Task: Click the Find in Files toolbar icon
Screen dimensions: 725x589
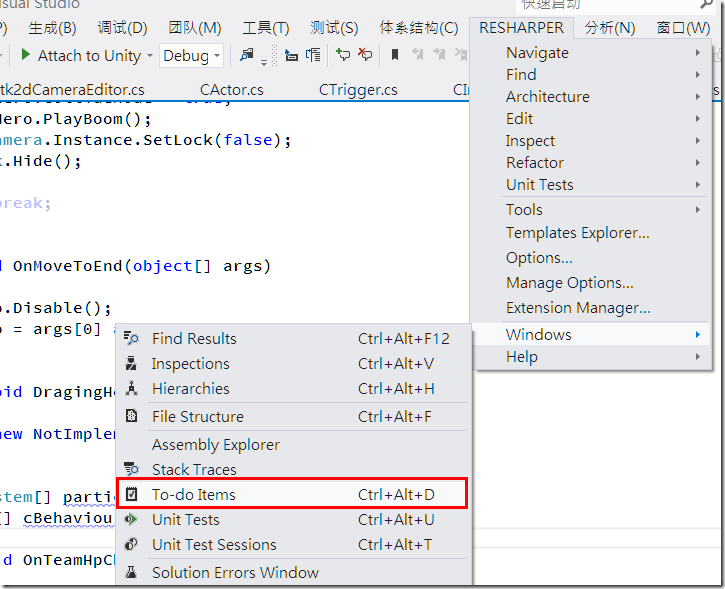Action: pos(247,55)
